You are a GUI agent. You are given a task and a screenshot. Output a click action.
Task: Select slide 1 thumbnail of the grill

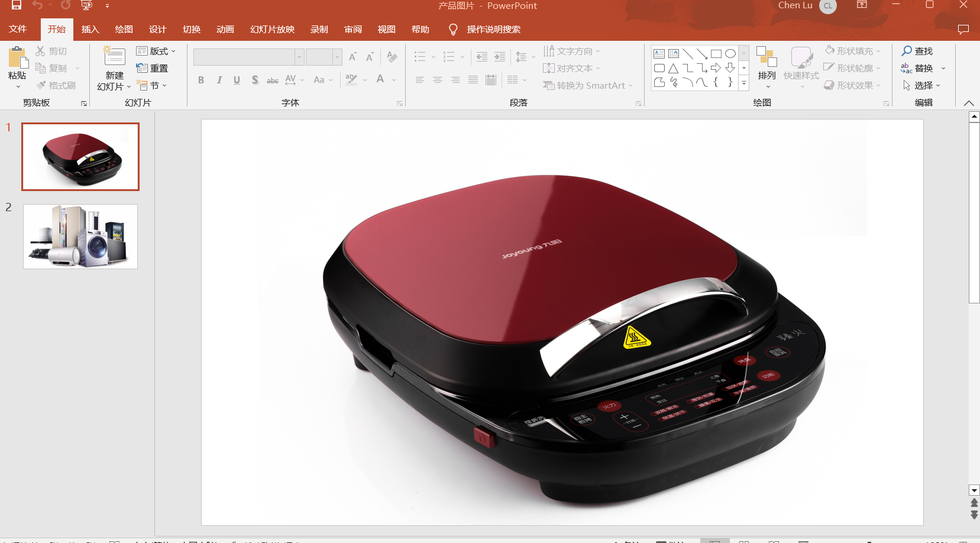(x=80, y=157)
